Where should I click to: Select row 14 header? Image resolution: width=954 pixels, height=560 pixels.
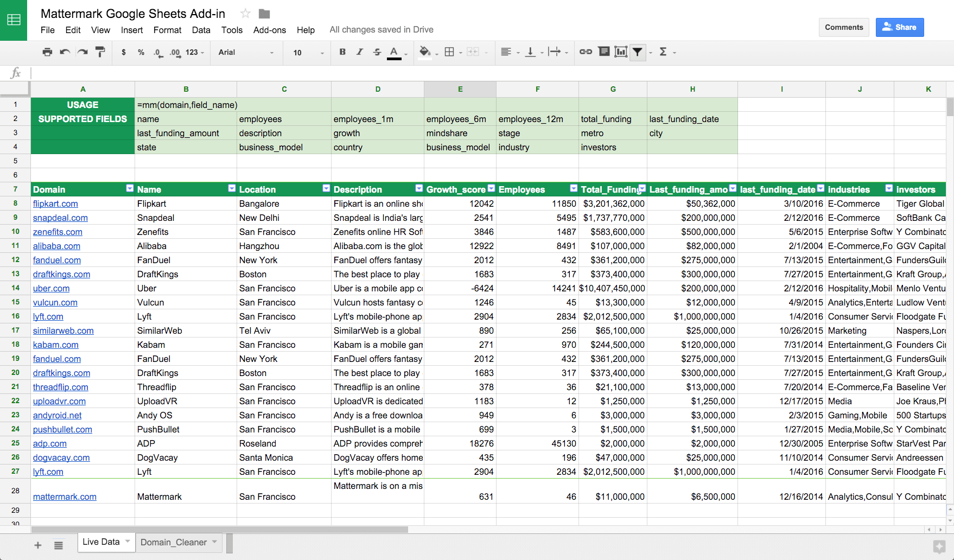pos(15,288)
